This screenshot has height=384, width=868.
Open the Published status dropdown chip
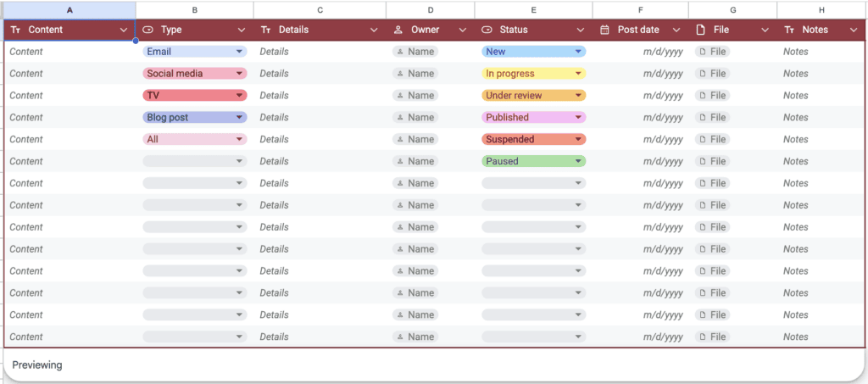click(534, 117)
